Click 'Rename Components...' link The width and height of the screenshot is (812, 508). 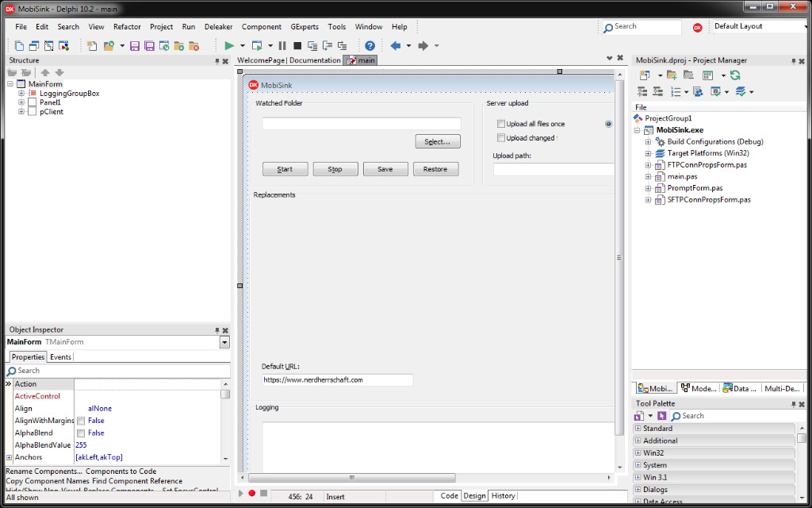tap(44, 471)
